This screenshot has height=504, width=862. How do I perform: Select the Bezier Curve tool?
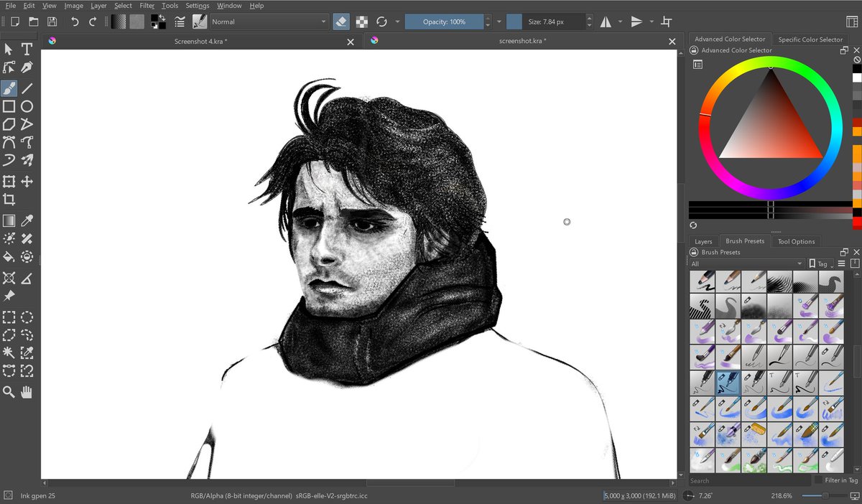pyautogui.click(x=9, y=142)
